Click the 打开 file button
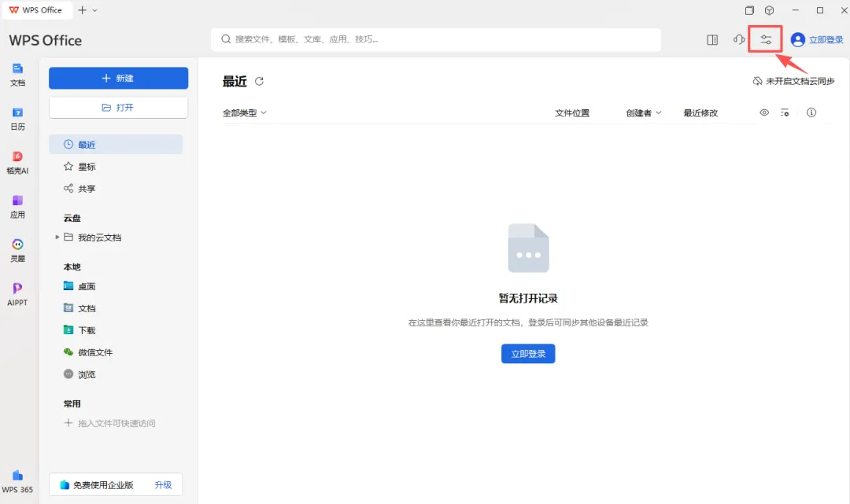Screen dimensions: 850x504 point(118,107)
